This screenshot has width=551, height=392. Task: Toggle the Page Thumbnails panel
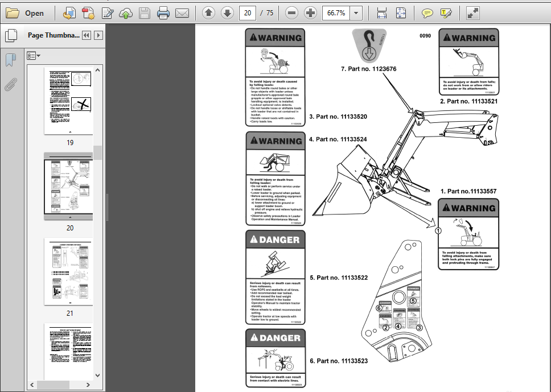[x=11, y=35]
